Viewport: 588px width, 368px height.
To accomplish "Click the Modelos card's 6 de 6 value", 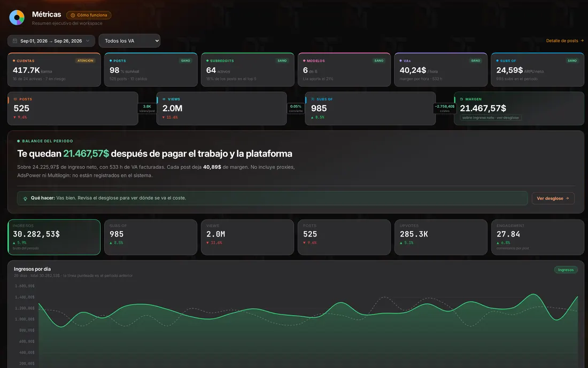I will pos(310,71).
